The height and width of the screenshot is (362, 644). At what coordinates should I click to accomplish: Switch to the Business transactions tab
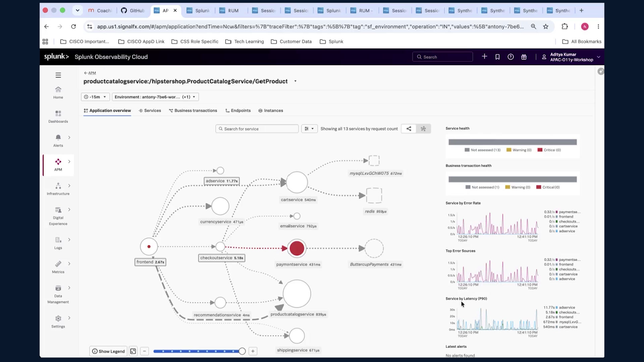(193, 111)
